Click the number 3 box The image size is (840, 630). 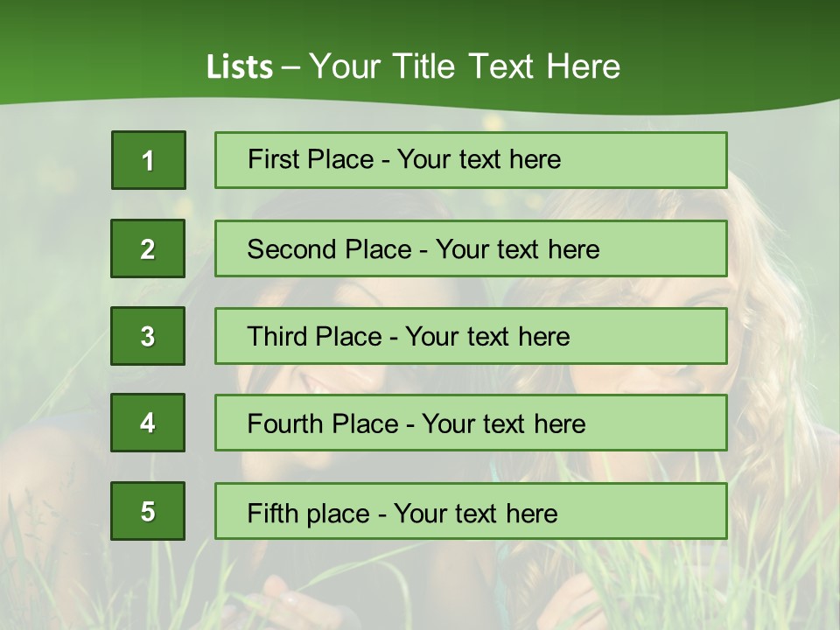click(x=148, y=336)
